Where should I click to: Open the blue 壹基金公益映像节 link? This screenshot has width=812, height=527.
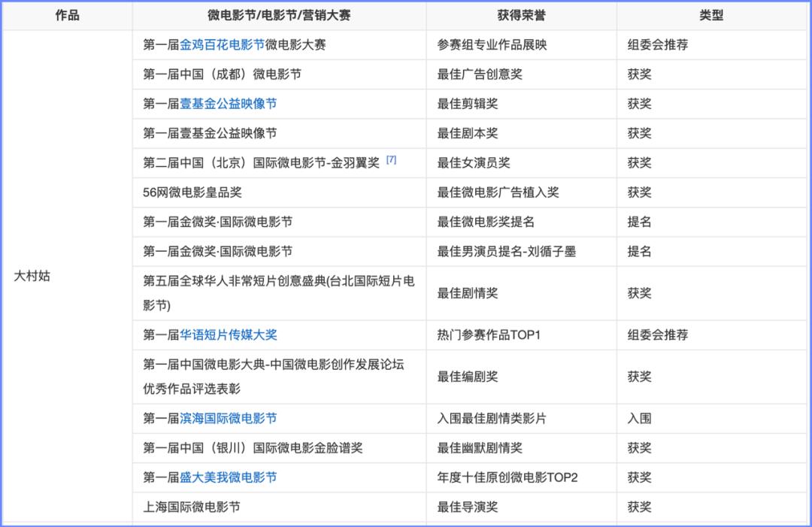(229, 104)
